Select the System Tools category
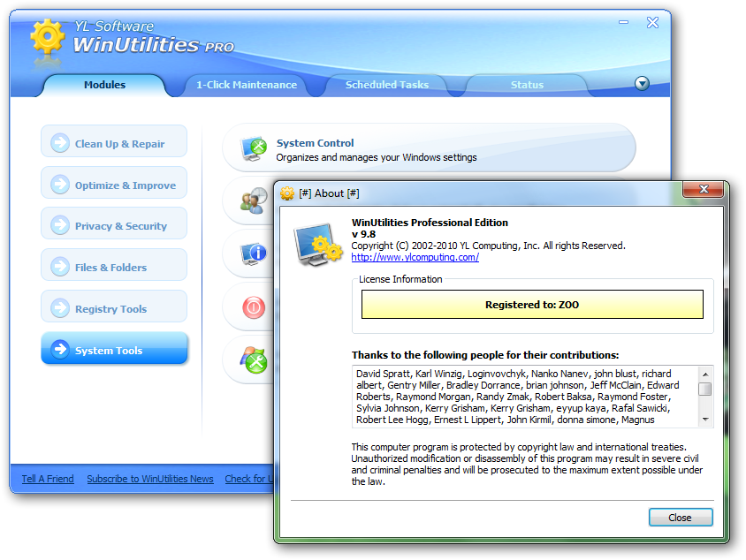Image resolution: width=746 pixels, height=560 pixels. pyautogui.click(x=114, y=349)
